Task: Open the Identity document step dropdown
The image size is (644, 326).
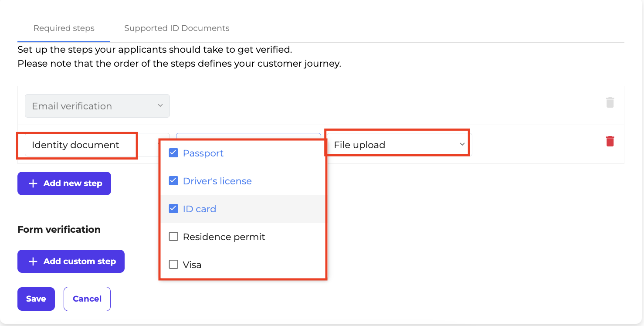Action: click(97, 145)
